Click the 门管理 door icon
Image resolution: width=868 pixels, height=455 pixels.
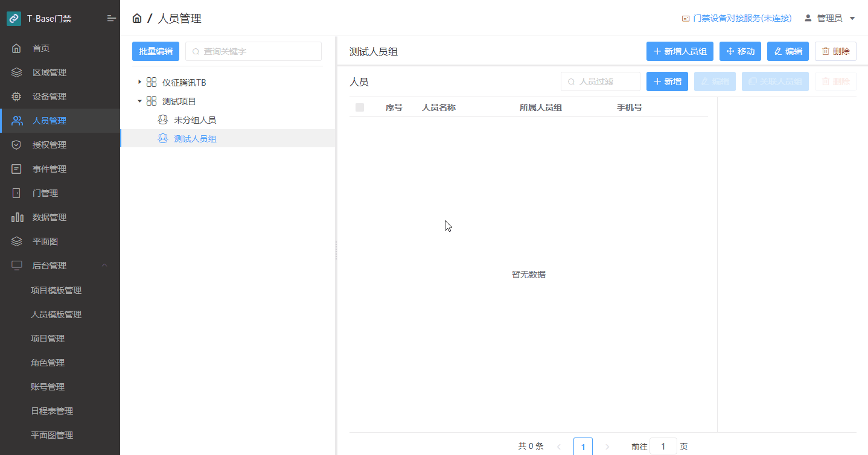pyautogui.click(x=17, y=193)
